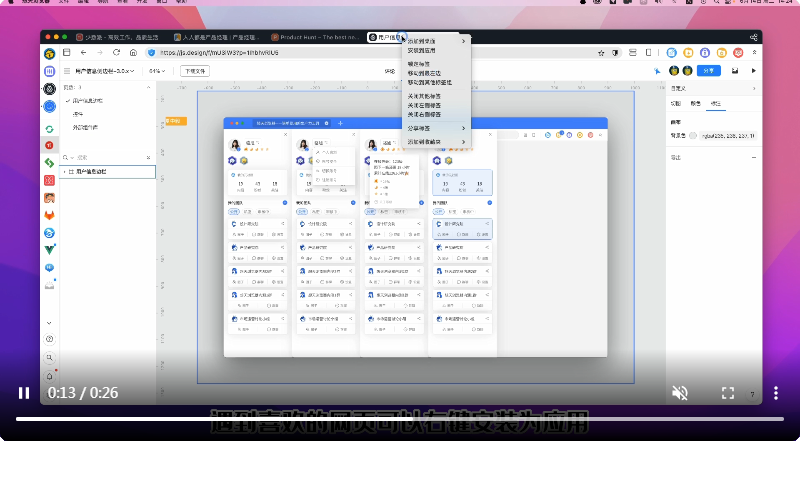Open the video more options menu
The height and width of the screenshot is (490, 800).
[775, 393]
